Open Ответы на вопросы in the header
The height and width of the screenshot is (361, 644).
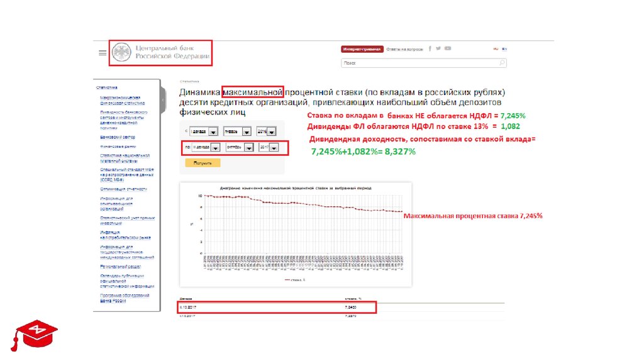[x=404, y=48]
